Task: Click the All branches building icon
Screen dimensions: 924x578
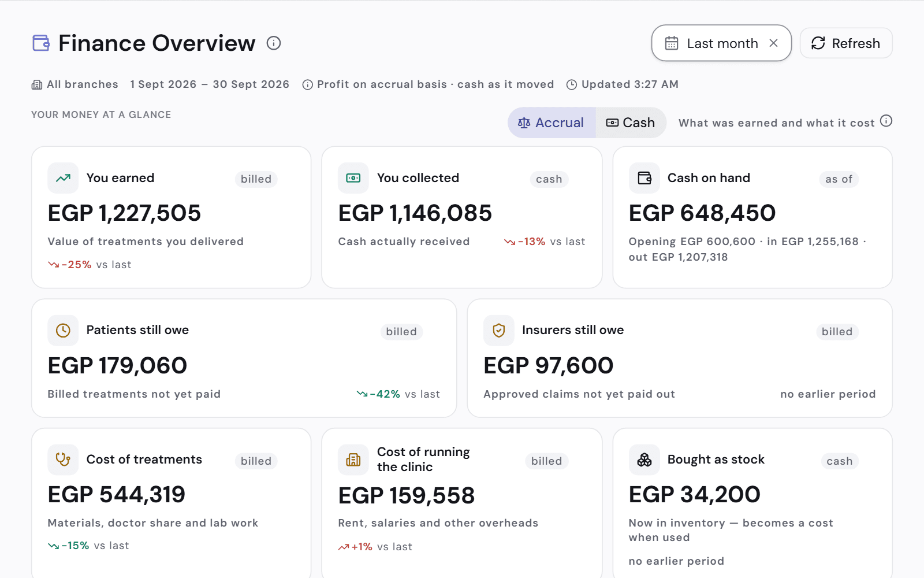Action: pyautogui.click(x=37, y=85)
